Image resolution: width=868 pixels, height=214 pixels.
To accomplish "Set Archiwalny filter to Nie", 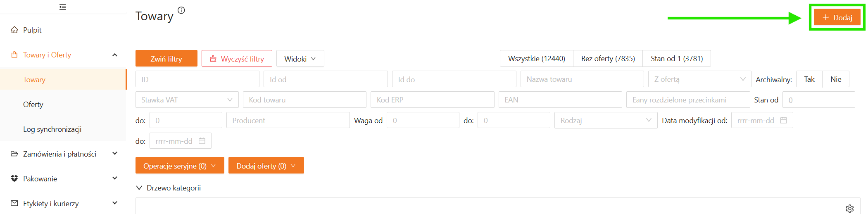I will pyautogui.click(x=835, y=79).
